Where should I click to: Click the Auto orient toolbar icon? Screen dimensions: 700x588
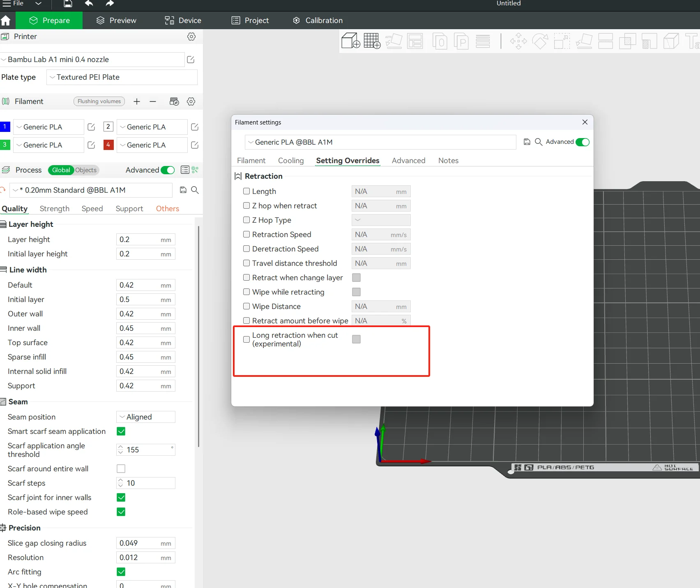click(x=394, y=41)
